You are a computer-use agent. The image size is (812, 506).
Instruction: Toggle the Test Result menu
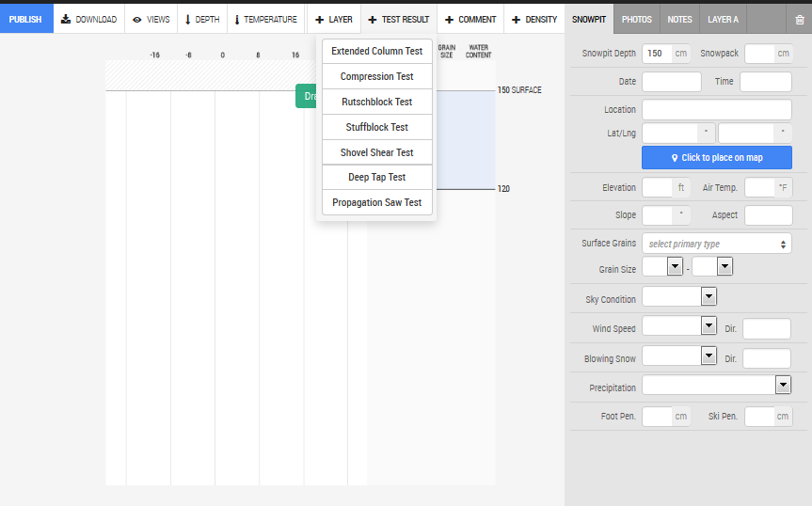pos(399,19)
